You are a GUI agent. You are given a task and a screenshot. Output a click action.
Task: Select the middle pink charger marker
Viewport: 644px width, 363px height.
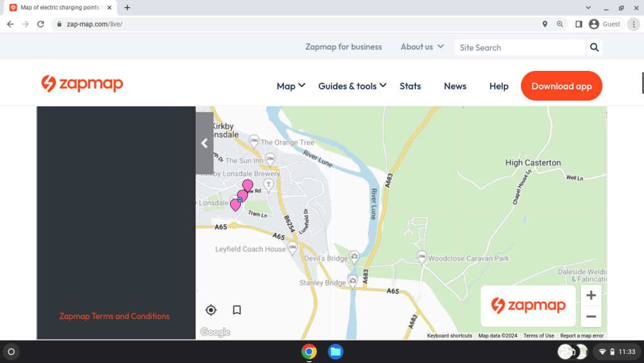tap(243, 195)
